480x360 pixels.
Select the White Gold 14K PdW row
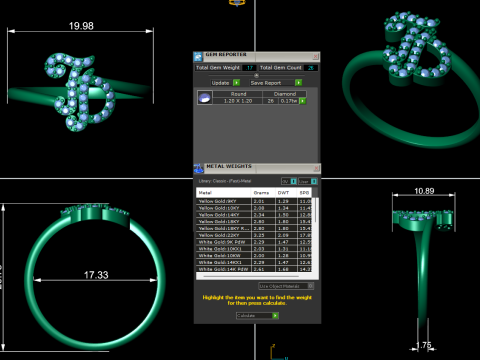point(254,269)
